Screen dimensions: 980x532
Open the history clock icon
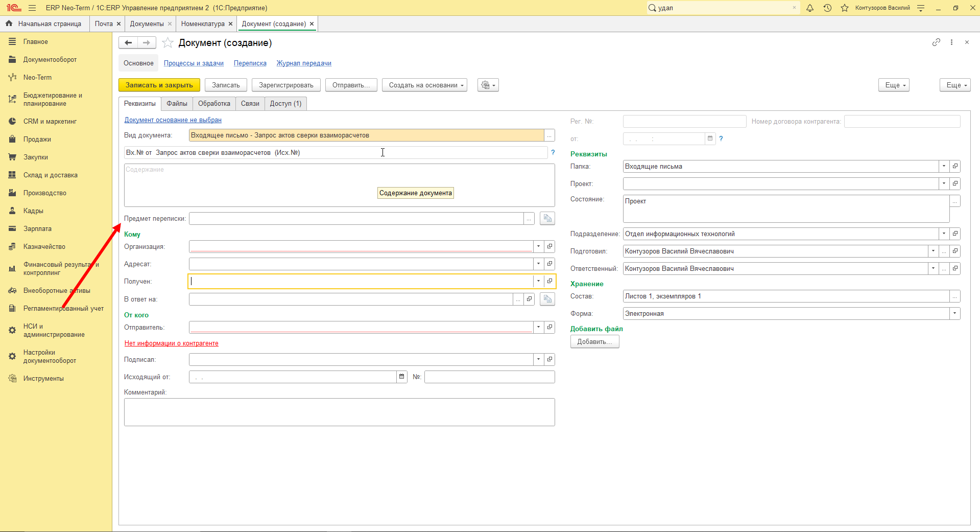point(827,8)
